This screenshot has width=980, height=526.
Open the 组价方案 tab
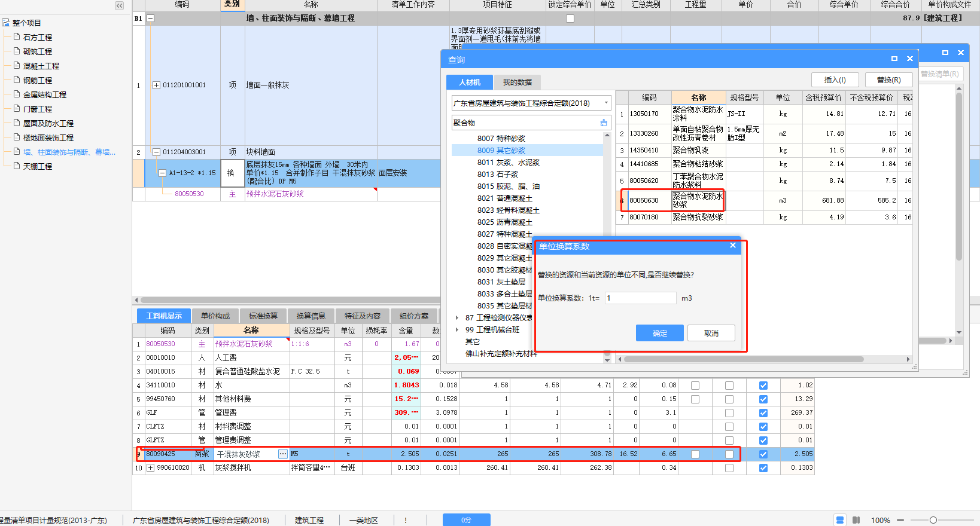pos(414,316)
